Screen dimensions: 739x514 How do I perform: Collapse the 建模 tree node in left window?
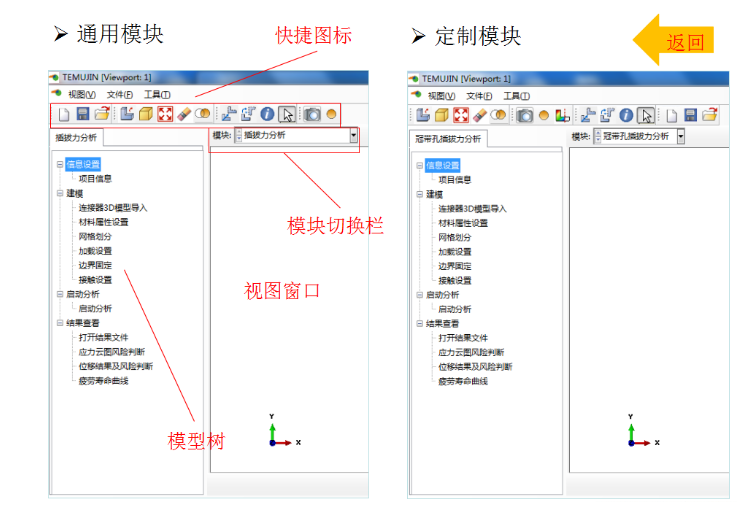pos(60,194)
